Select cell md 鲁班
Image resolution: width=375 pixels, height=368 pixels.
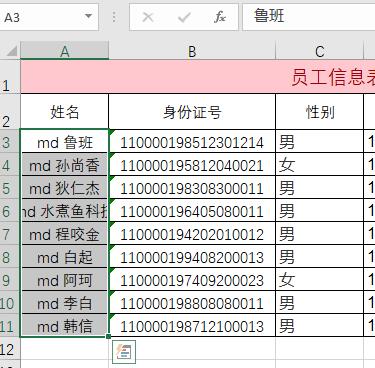pyautogui.click(x=65, y=142)
